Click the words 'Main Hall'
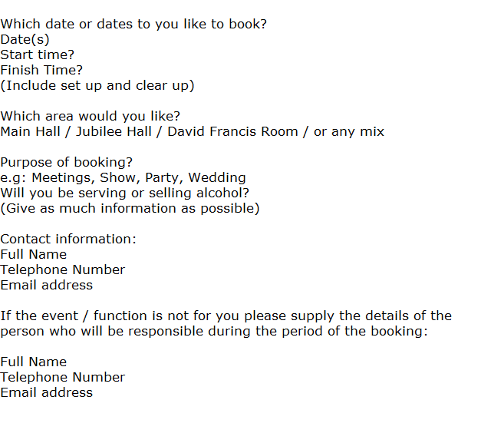 coord(30,131)
